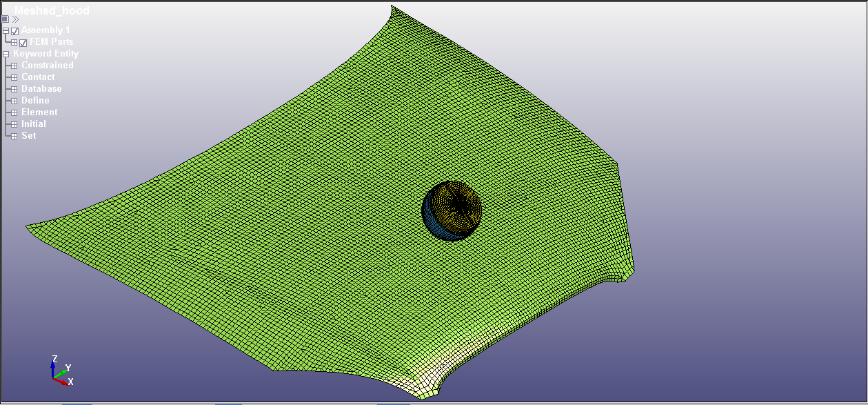Expand the Element keyword entry

click(14, 112)
